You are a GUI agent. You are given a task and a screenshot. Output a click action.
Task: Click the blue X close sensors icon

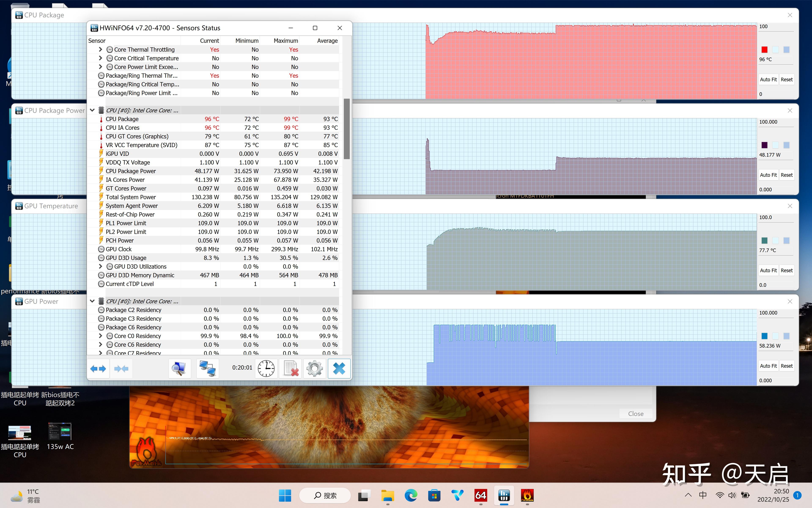pos(339,369)
